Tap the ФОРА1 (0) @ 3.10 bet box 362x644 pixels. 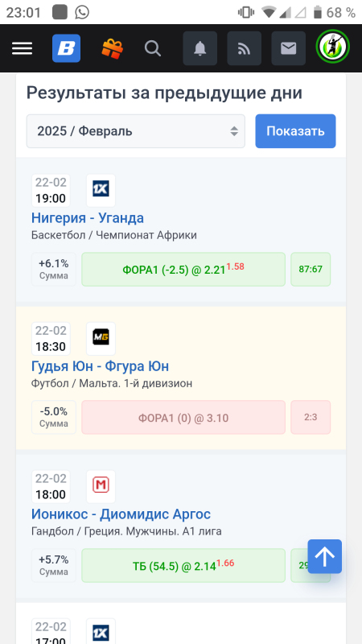[x=183, y=417]
